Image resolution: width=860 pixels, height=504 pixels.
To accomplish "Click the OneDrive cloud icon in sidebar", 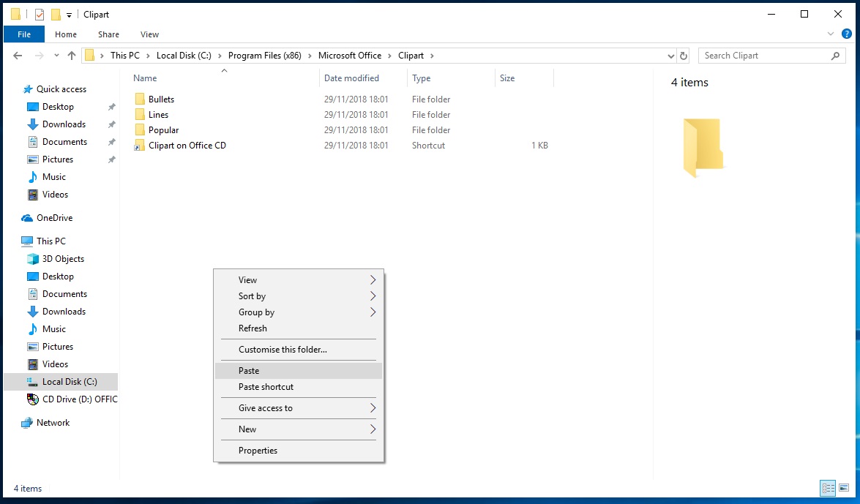I will (x=27, y=218).
